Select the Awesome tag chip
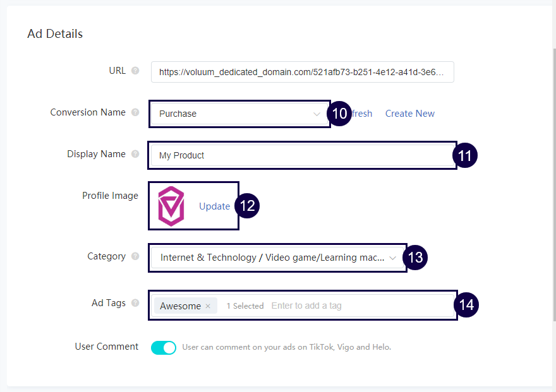Image resolution: width=556 pixels, height=392 pixels. 180,306
